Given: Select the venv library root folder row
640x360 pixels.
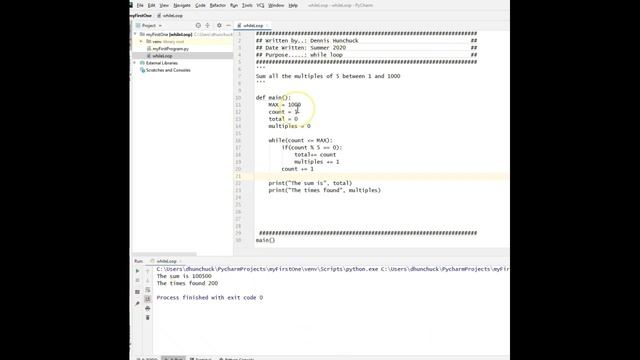Looking at the screenshot, I should (x=182, y=42).
